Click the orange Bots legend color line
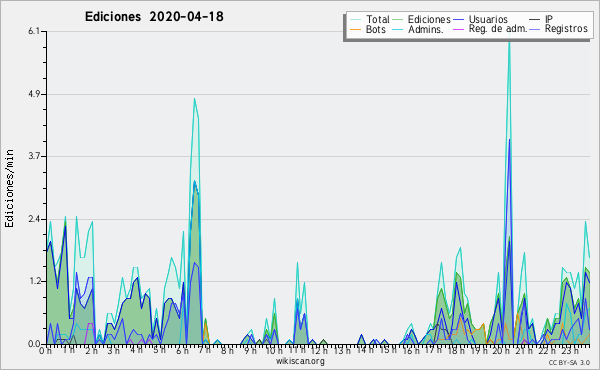 point(356,29)
